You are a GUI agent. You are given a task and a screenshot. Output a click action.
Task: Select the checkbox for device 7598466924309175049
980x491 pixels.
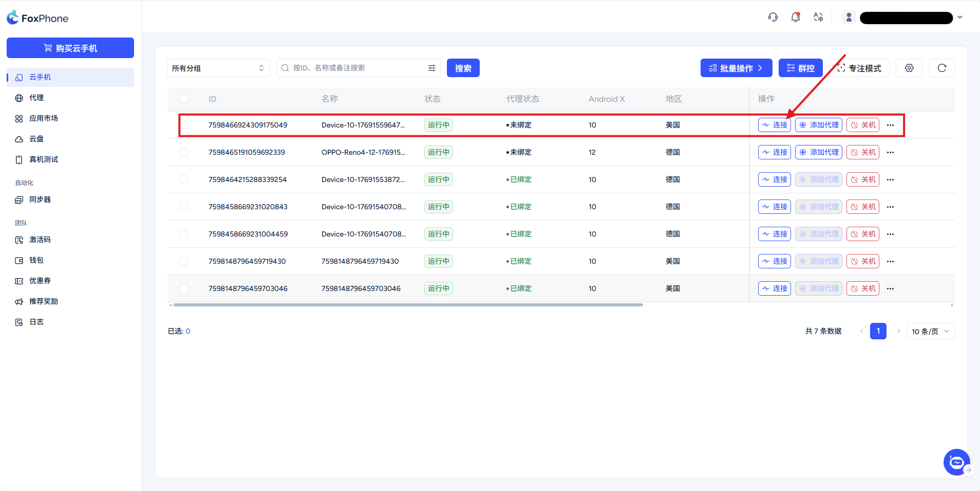184,125
